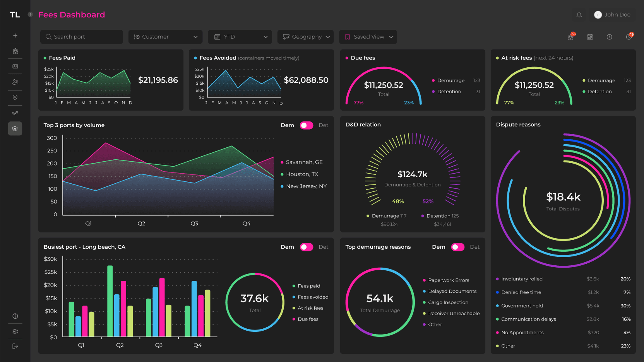Open the Geography dropdown
Image resolution: width=644 pixels, height=362 pixels.
(306, 37)
